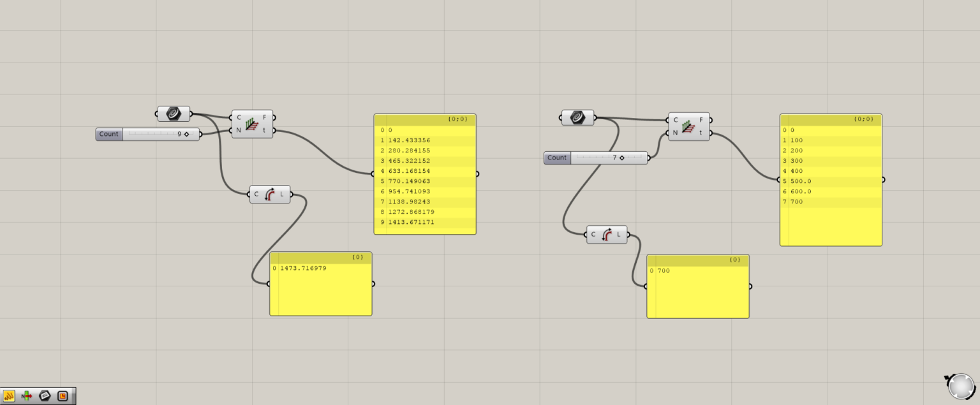Select the left Curve Length component icon

point(270,194)
